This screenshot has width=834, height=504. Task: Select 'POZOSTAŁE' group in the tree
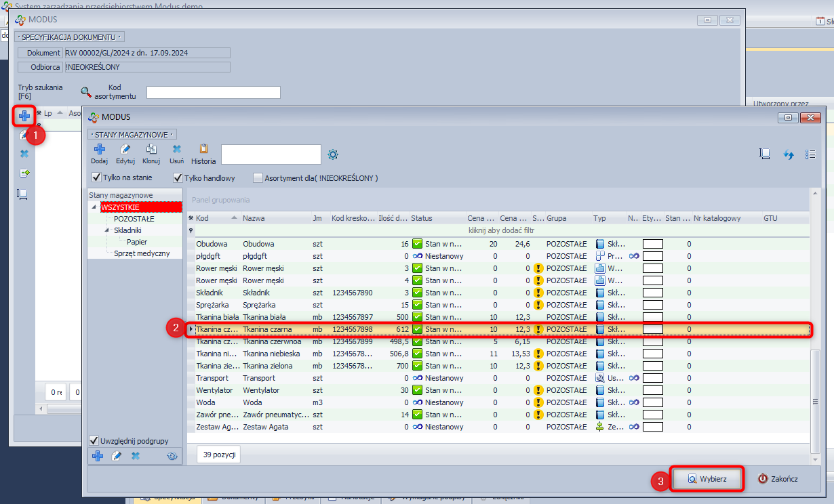point(134,219)
